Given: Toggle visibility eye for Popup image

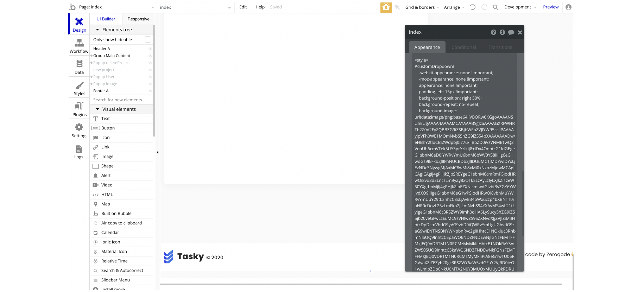Looking at the screenshot, I should [150, 84].
